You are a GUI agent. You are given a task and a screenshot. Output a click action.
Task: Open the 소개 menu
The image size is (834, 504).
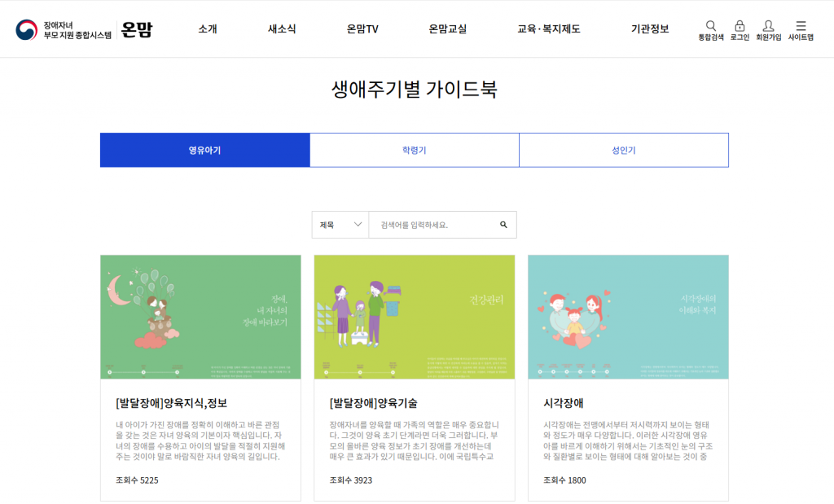[x=208, y=28]
